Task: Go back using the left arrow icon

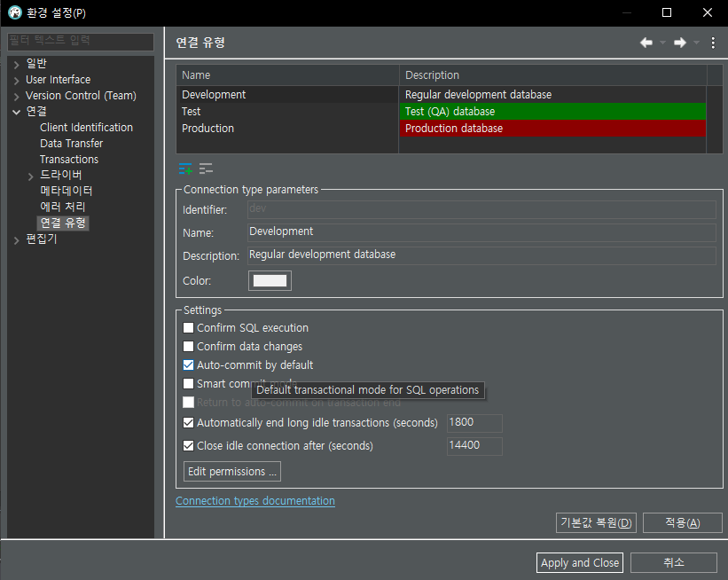Action: 646,43
